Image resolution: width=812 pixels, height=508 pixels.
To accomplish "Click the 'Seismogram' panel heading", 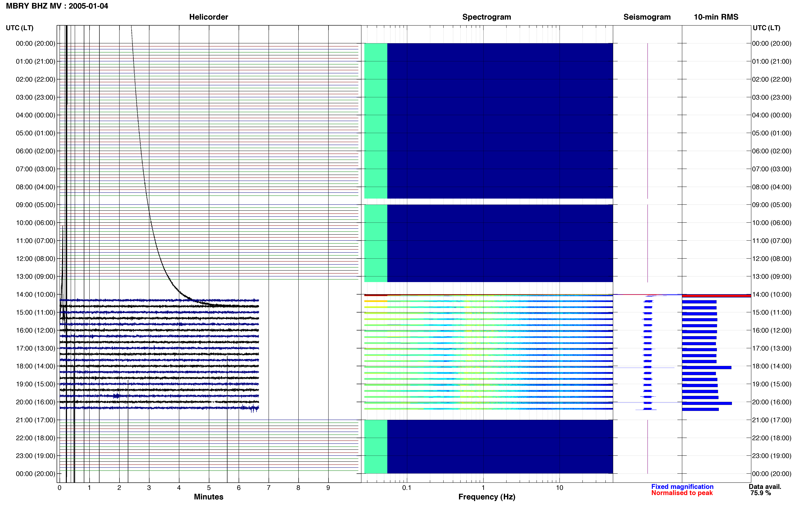I will tap(647, 17).
